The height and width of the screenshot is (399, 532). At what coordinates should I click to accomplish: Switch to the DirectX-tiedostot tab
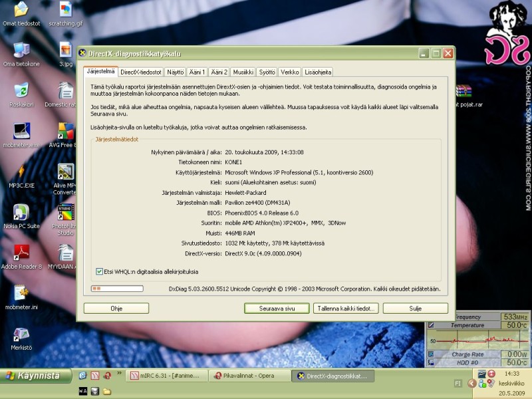141,72
